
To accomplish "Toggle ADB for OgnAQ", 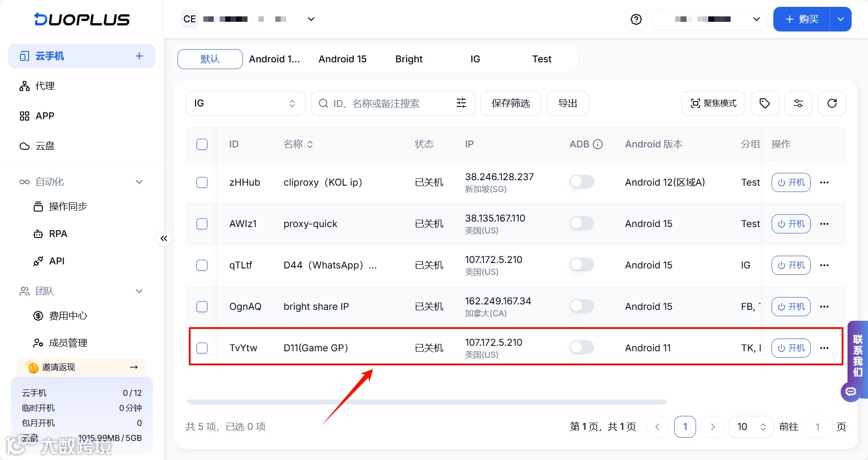I will [582, 306].
